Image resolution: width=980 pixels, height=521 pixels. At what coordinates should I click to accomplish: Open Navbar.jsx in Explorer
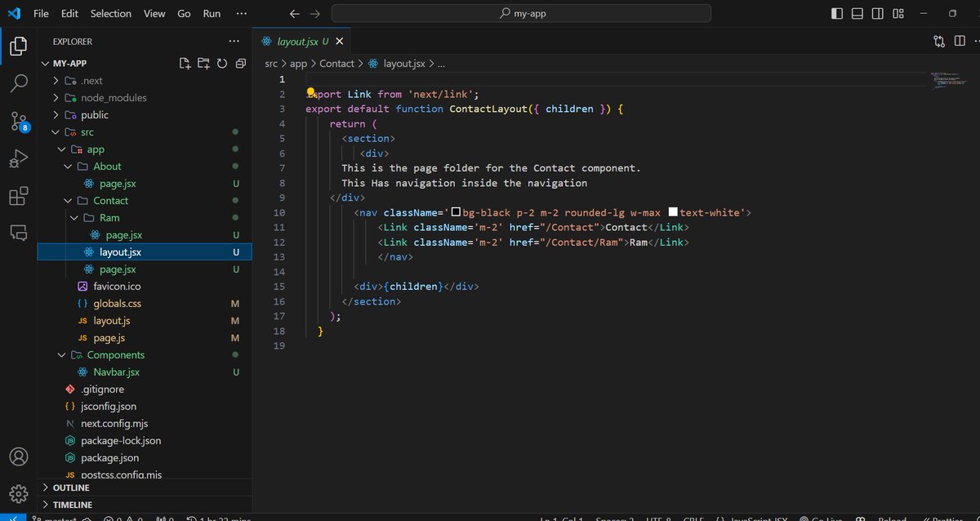(116, 372)
